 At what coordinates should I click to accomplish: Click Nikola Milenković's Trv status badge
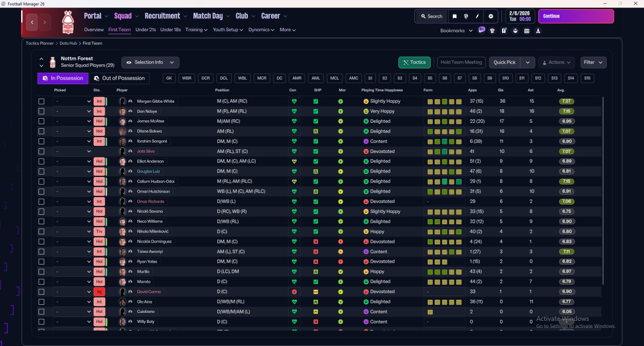click(99, 231)
